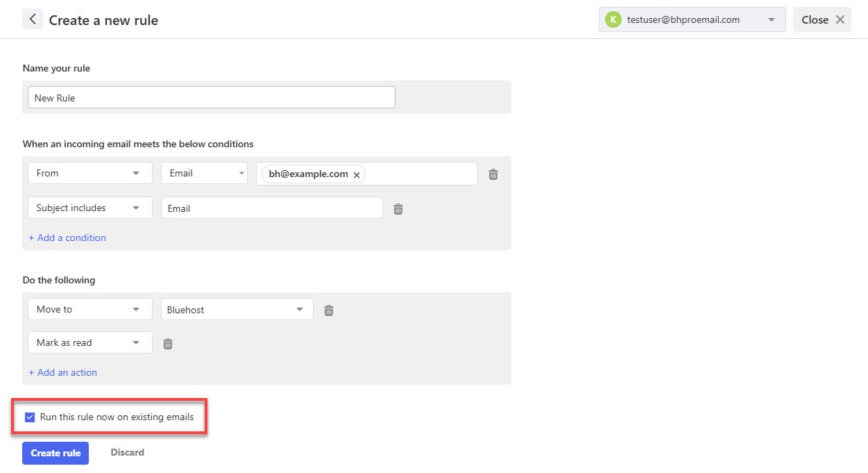Screen dimensions: 868x473
Task: Click the subject text field containing Email
Action: pos(272,208)
